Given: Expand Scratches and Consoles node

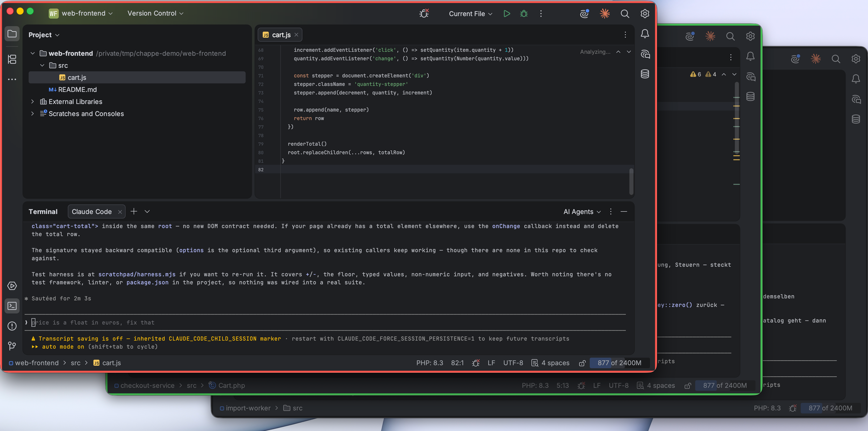Looking at the screenshot, I should pyautogui.click(x=33, y=114).
